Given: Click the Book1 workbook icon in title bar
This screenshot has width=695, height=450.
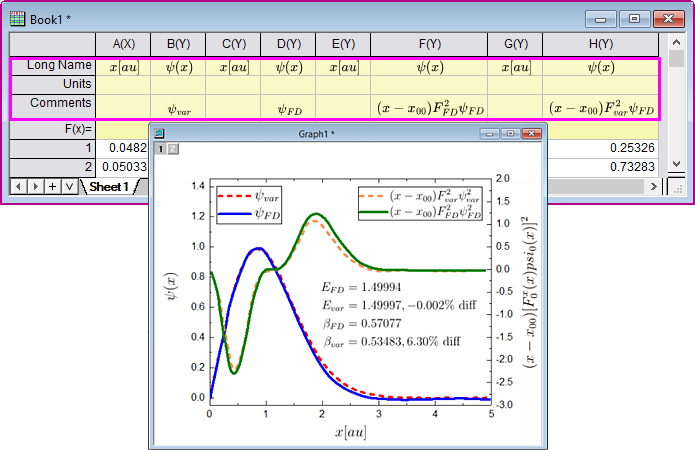Looking at the screenshot, I should click(x=17, y=19).
